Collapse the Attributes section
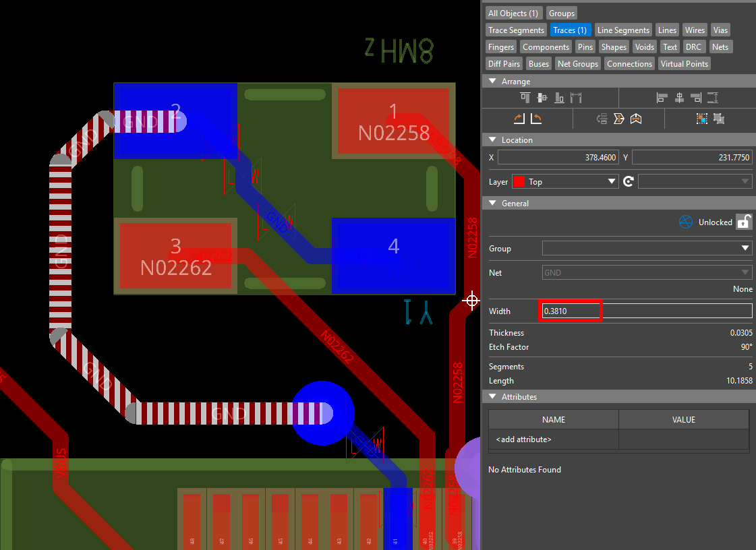 click(x=494, y=397)
